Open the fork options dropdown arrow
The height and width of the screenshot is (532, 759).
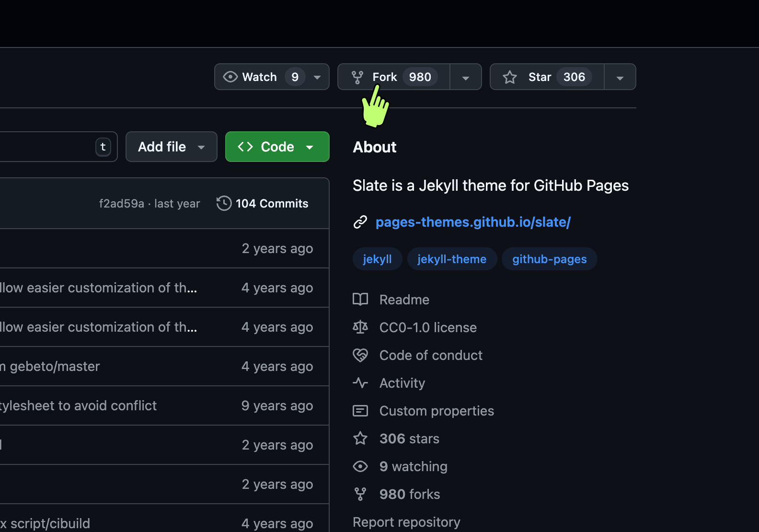tap(466, 77)
